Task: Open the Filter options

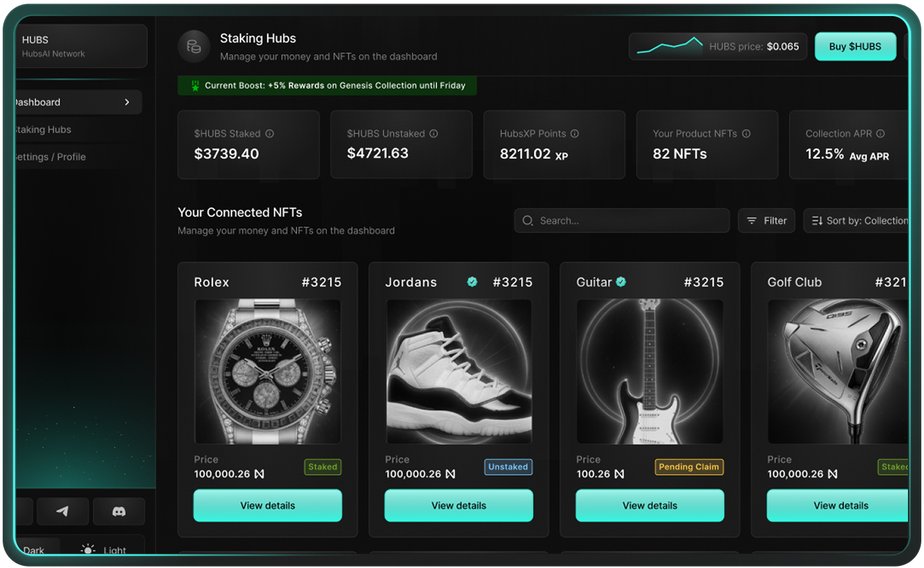Action: (x=766, y=220)
